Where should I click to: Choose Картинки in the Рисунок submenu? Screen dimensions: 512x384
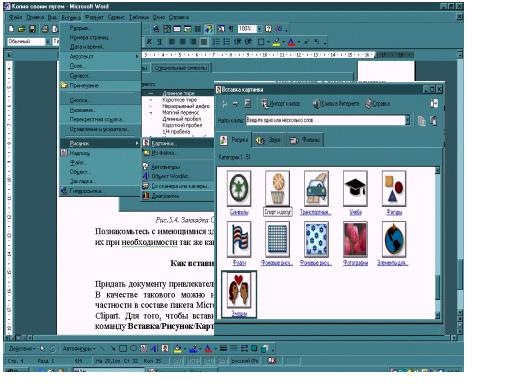(178, 143)
